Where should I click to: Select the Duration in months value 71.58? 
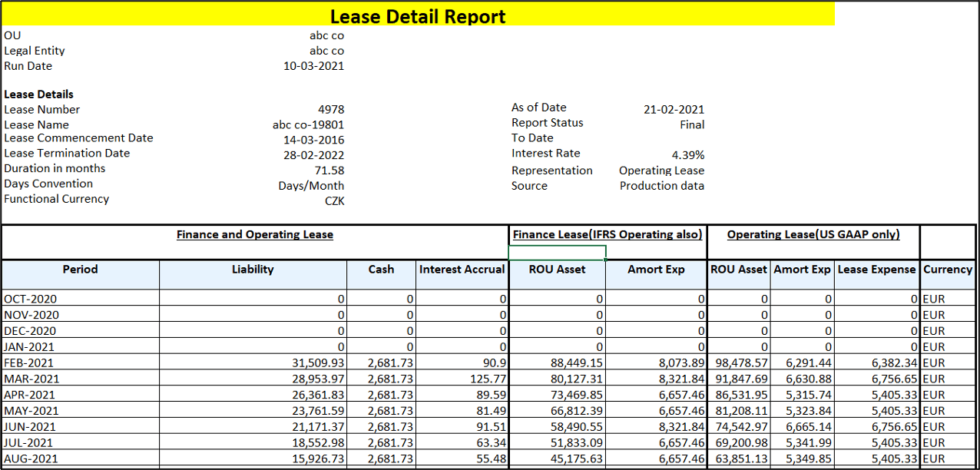(328, 170)
